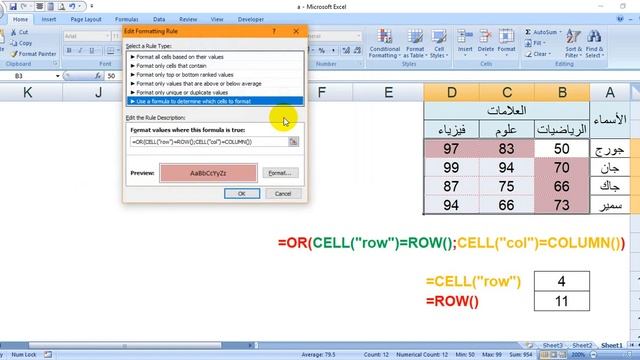This screenshot has width=640, height=360.
Task: Click the Increase Decimal button
Action: coord(346,51)
